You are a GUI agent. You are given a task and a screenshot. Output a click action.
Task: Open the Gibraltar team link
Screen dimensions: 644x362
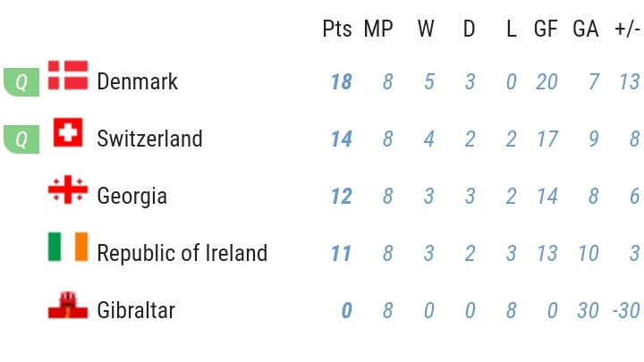pyautogui.click(x=136, y=310)
